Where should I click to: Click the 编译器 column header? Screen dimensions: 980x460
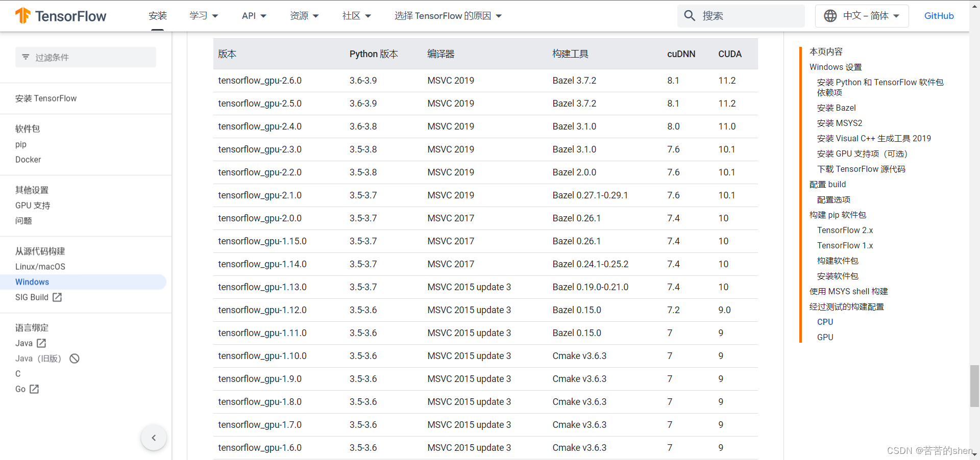[x=440, y=54]
